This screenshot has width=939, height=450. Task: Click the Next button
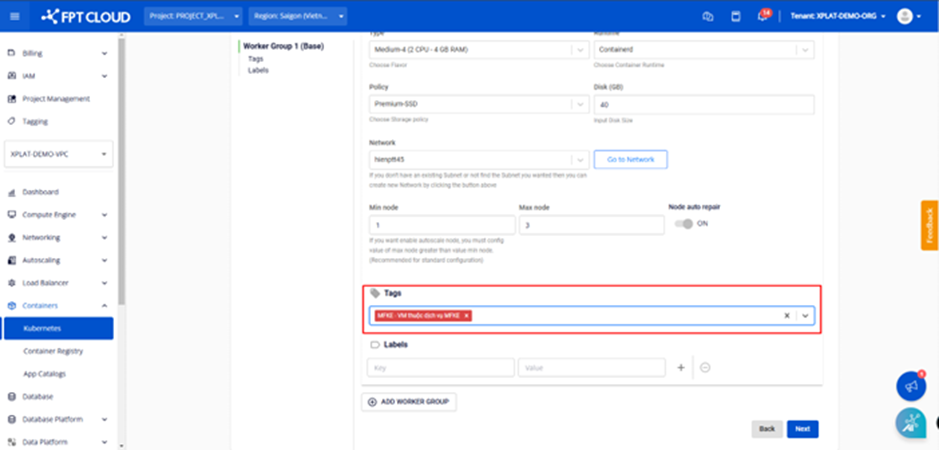tap(802, 429)
